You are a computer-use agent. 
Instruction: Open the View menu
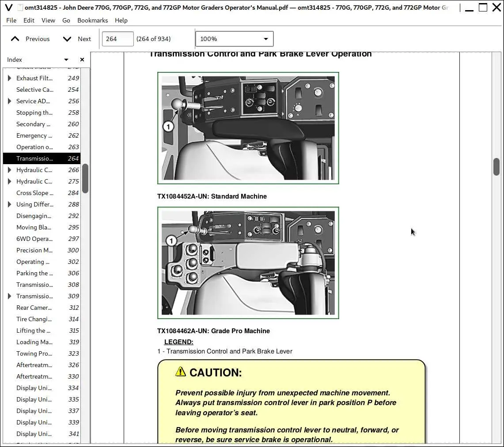coord(48,20)
